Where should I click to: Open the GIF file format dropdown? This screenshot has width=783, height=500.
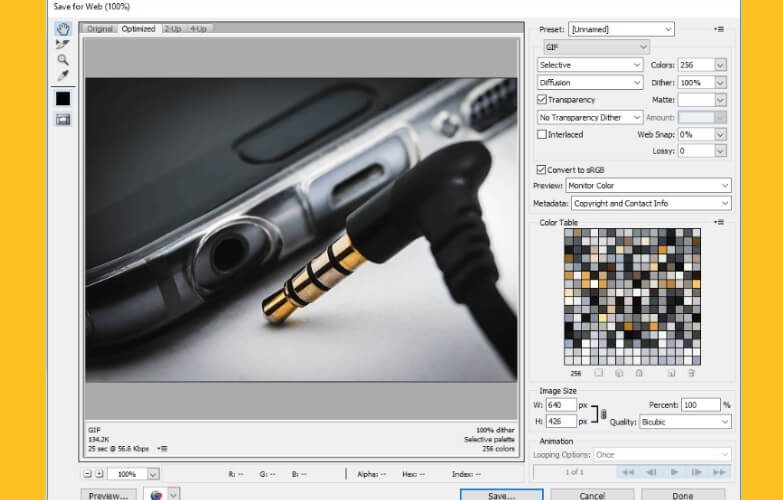tap(596, 47)
